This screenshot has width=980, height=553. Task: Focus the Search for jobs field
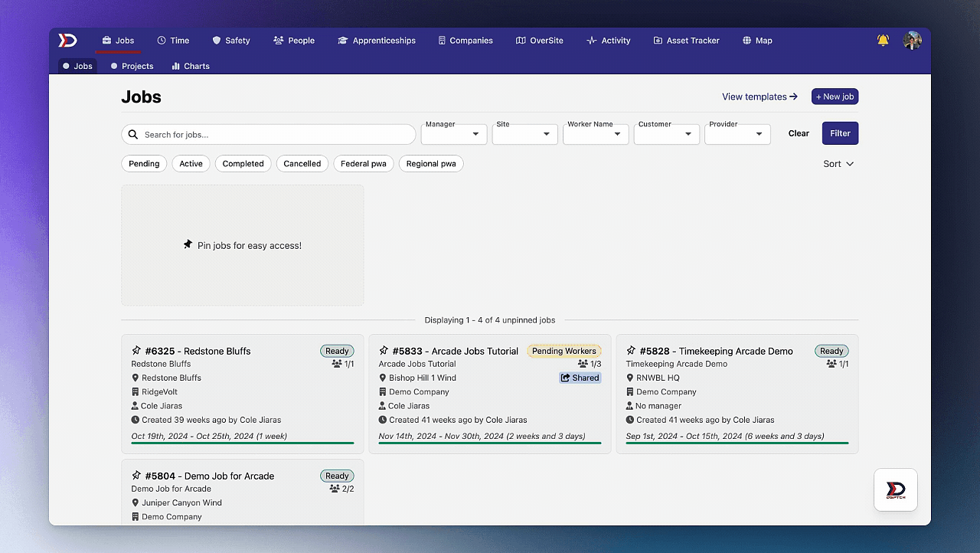coord(269,135)
